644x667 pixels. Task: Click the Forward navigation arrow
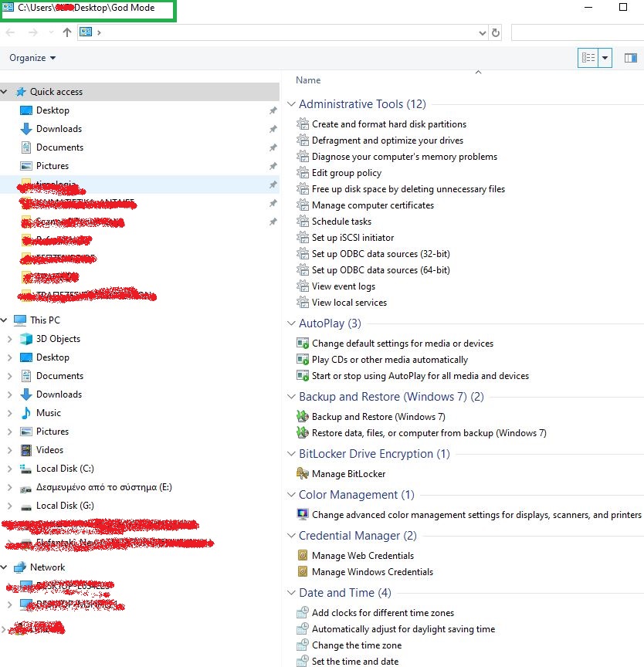[32, 32]
